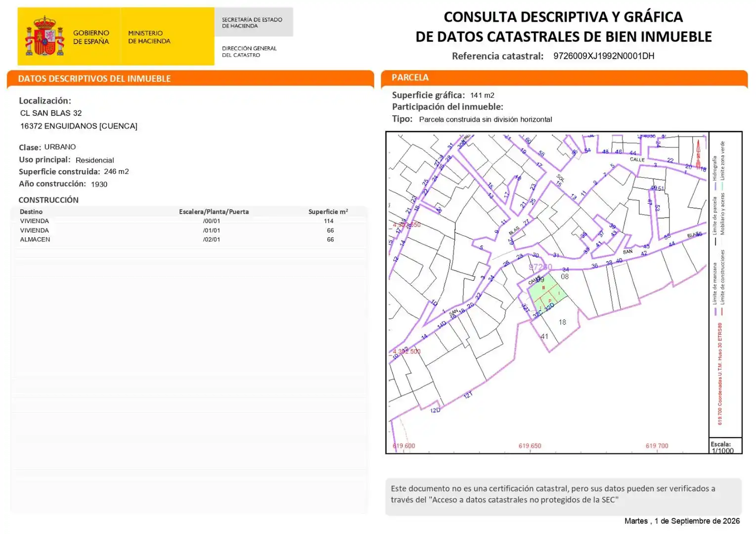Click the title 'CONSULTA DESCRIPTIVA Y GRÁFICA'
This screenshot has height=534, width=756.
tap(563, 17)
